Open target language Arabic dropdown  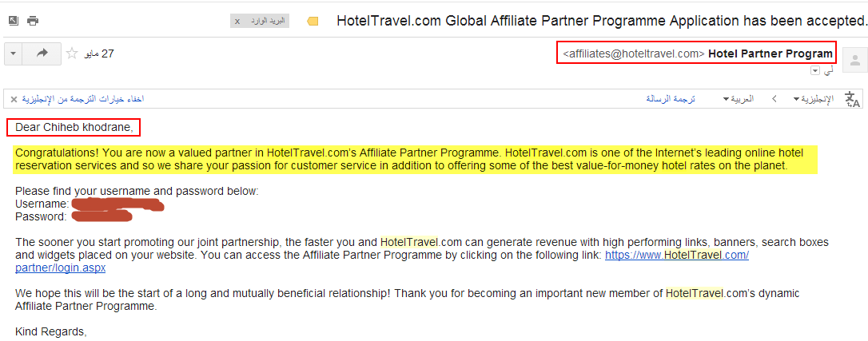739,99
